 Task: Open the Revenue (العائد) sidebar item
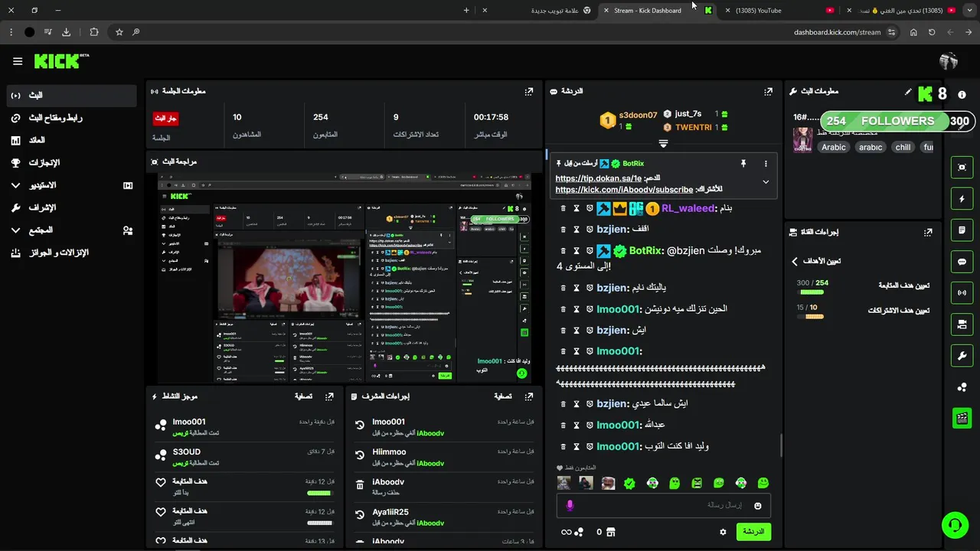(72, 140)
